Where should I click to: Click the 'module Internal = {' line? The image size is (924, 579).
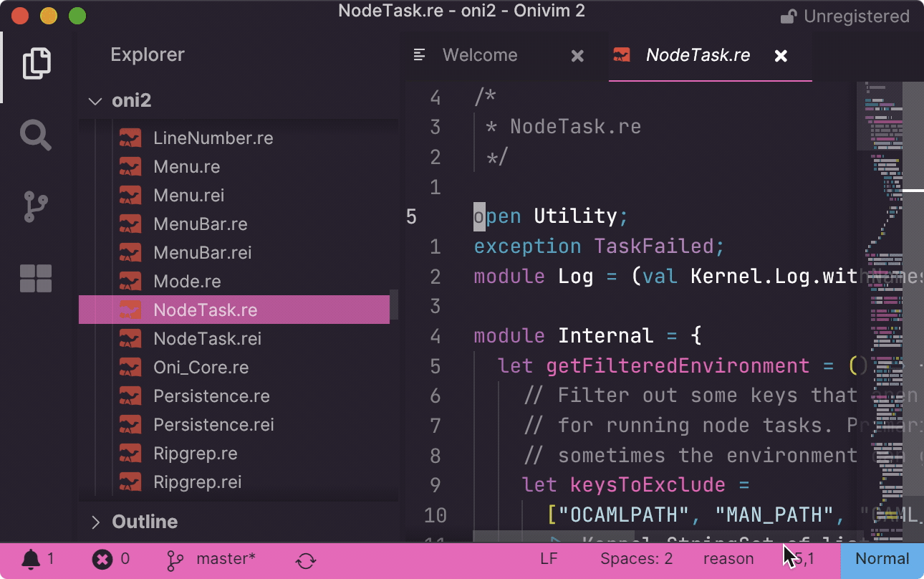pos(587,336)
